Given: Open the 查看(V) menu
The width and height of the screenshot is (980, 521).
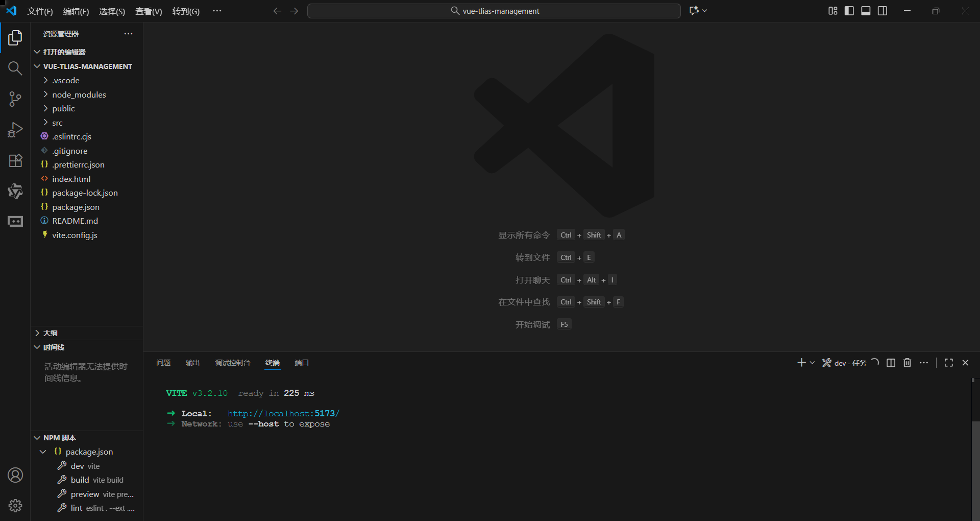Looking at the screenshot, I should 149,11.
